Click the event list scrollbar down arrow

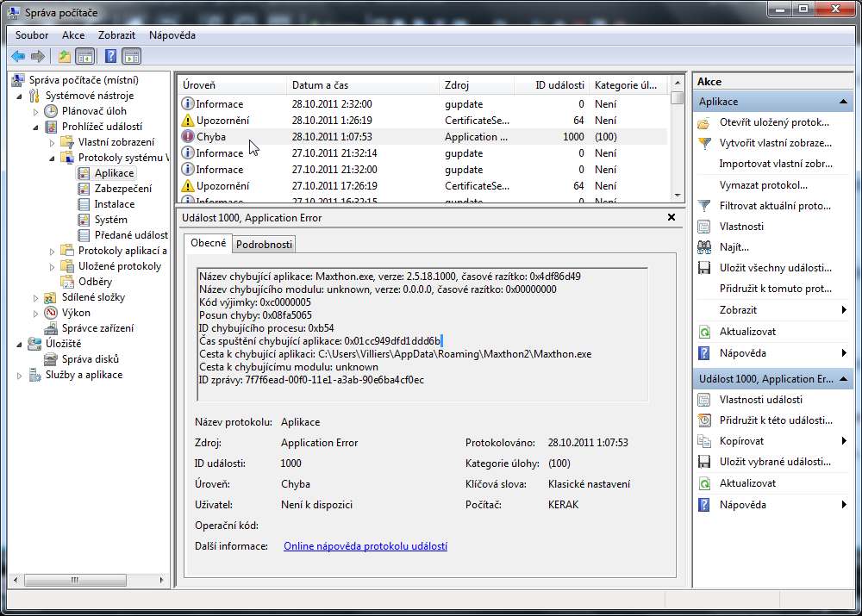677,197
